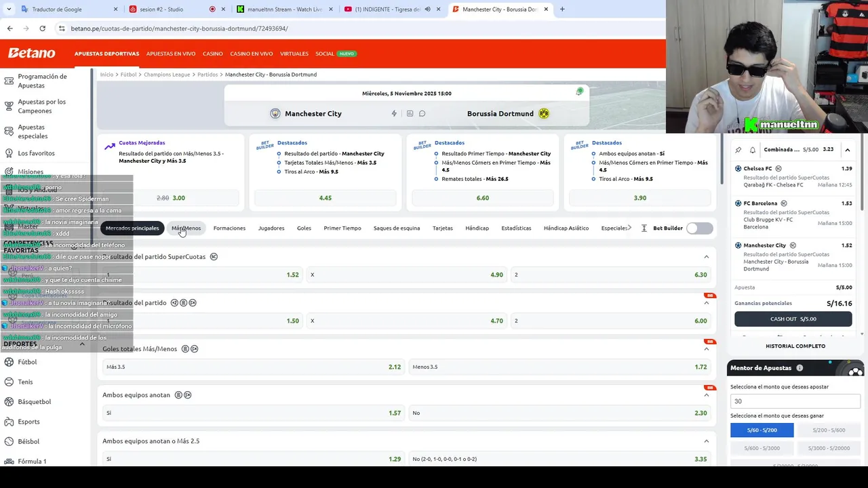Click the Tenis sidebar icon

coord(9,382)
